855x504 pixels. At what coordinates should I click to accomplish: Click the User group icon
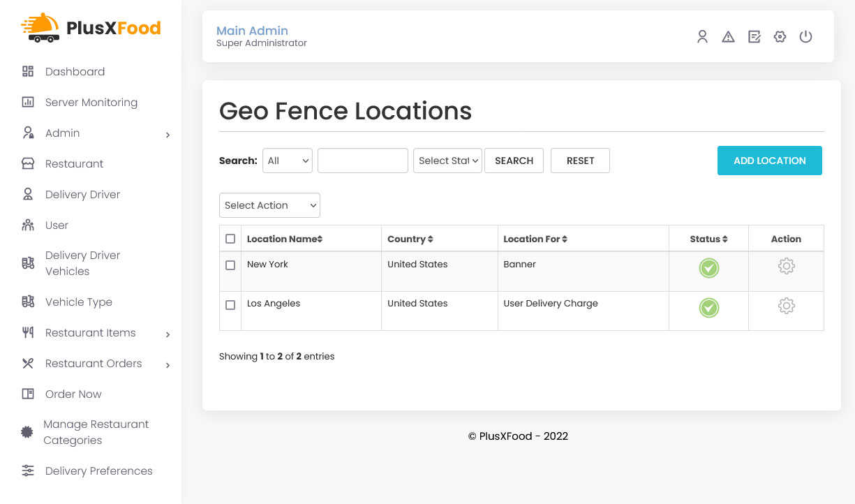point(28,225)
